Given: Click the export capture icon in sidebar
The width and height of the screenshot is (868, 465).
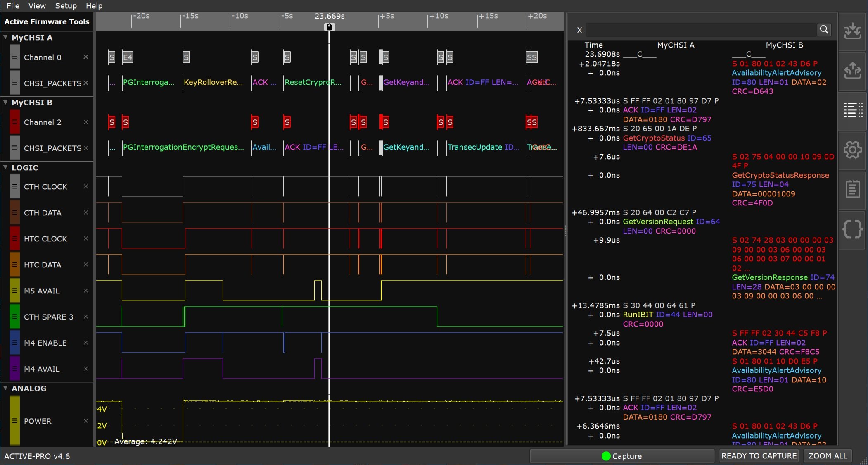Looking at the screenshot, I should (852, 71).
